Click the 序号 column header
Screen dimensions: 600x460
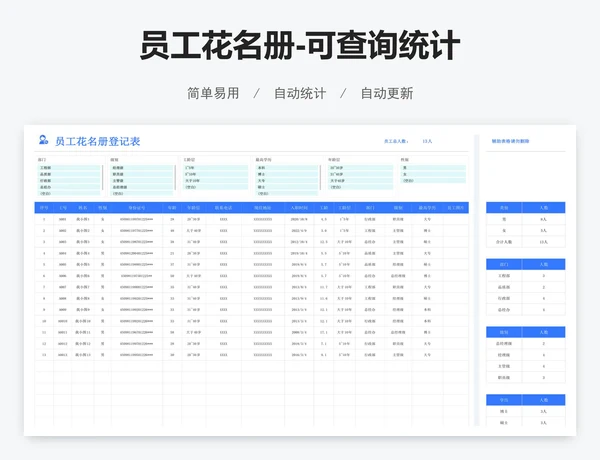coord(44,208)
